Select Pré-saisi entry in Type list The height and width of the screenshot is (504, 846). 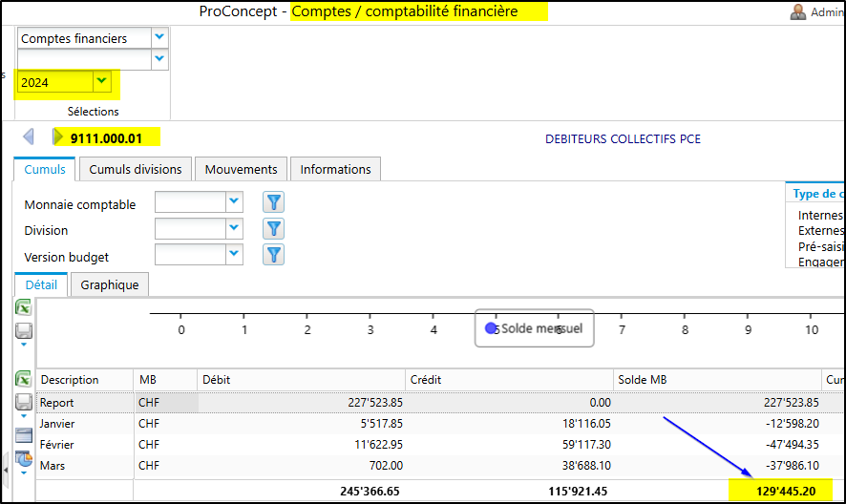[820, 246]
